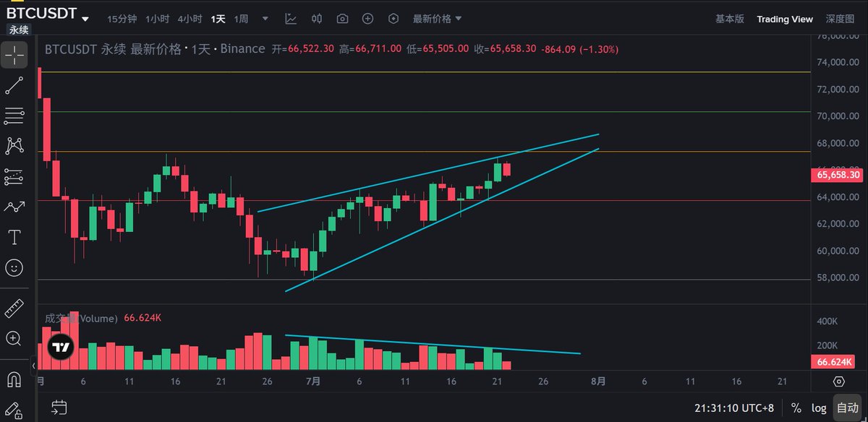Switch to the 4小时 interval

coord(190,19)
